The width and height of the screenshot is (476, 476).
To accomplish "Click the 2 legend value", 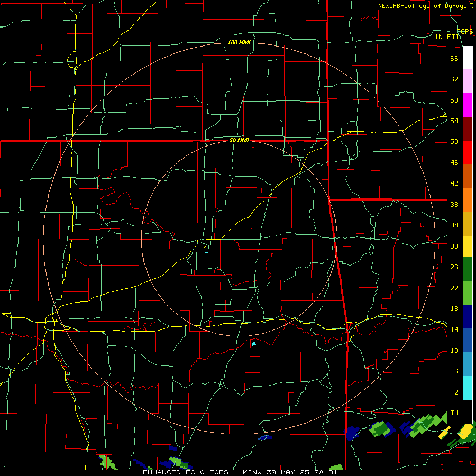I will point(456,392).
